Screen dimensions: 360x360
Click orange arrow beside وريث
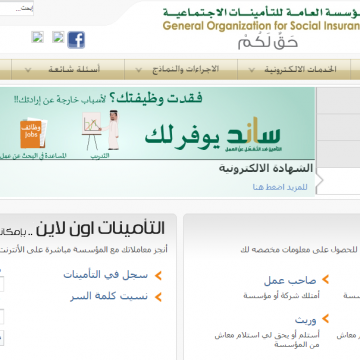click(x=325, y=319)
